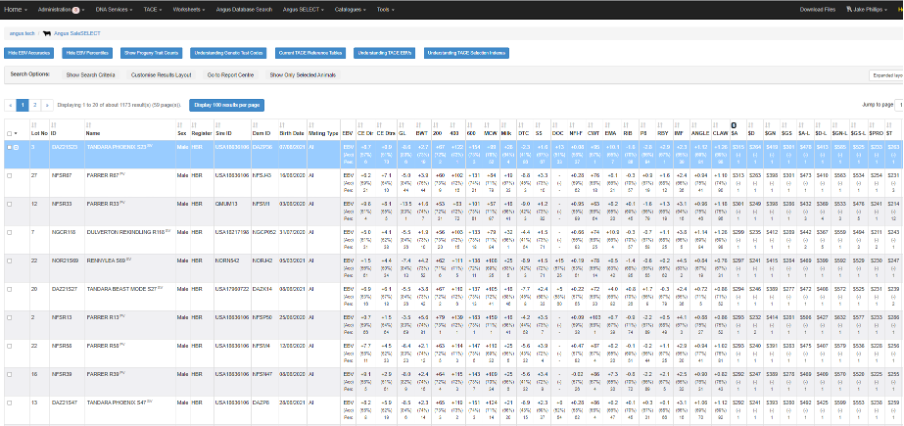The image size is (904, 426).
Task: Toggle the select-all checkbox in table header
Action: tap(10, 133)
